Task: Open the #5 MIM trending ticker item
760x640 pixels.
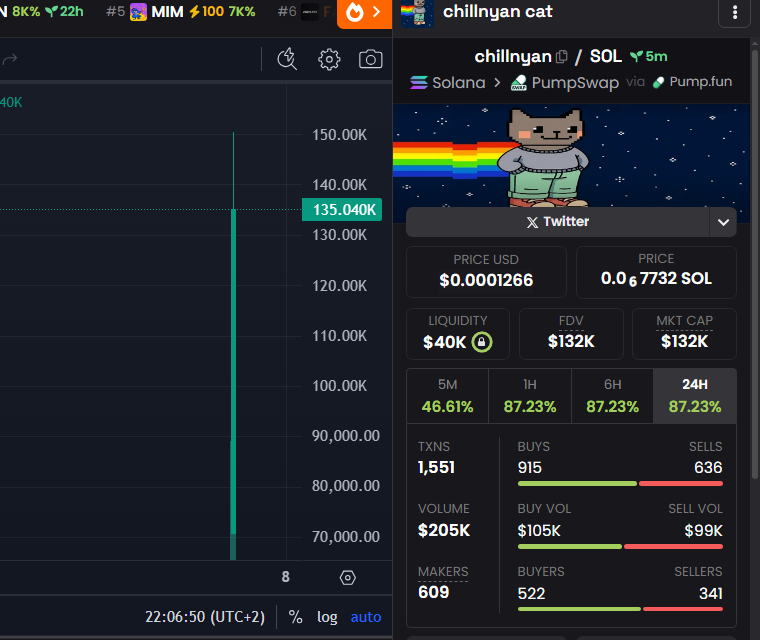Action: pyautogui.click(x=180, y=12)
